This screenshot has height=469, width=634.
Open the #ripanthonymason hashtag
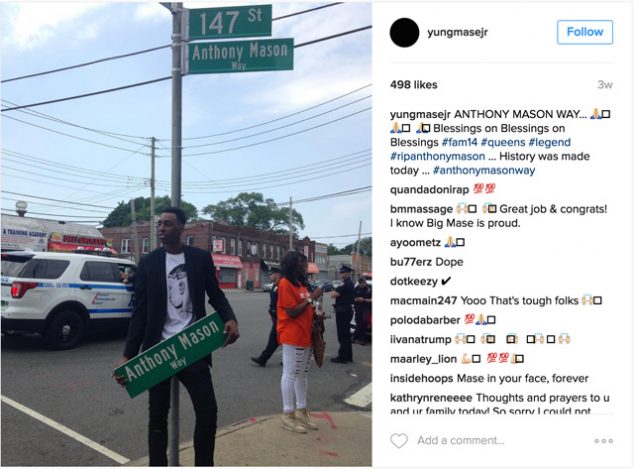point(437,156)
